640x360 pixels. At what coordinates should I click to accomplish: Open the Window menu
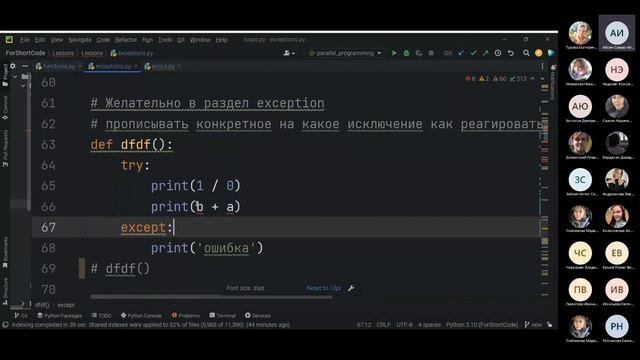coord(200,40)
